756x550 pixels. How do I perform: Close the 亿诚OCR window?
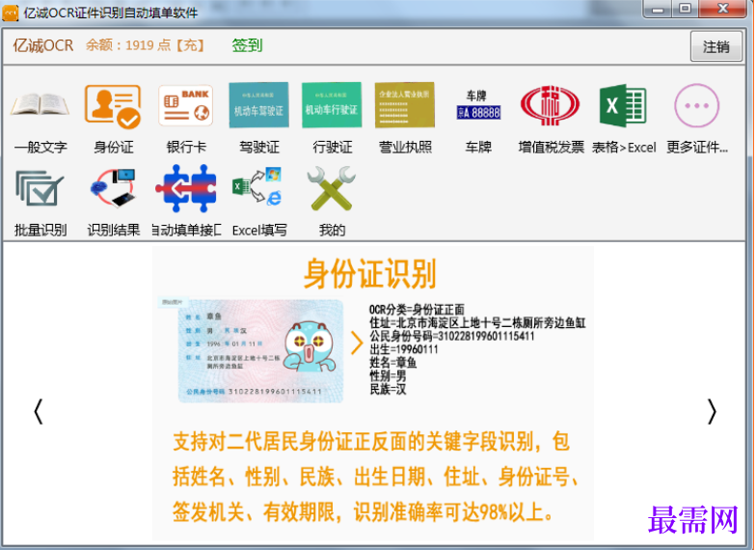(x=723, y=9)
